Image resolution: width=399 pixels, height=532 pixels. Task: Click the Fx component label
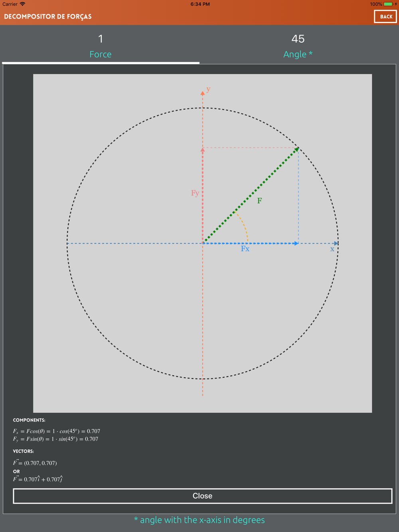245,249
